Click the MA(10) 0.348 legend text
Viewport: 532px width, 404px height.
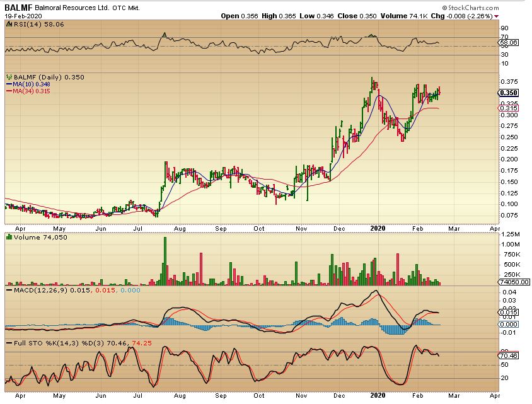(x=32, y=84)
